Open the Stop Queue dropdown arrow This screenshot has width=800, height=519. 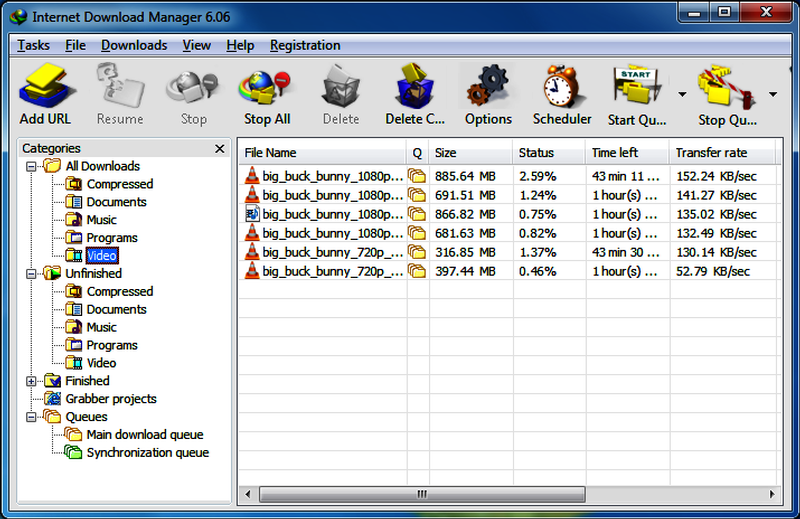click(773, 94)
